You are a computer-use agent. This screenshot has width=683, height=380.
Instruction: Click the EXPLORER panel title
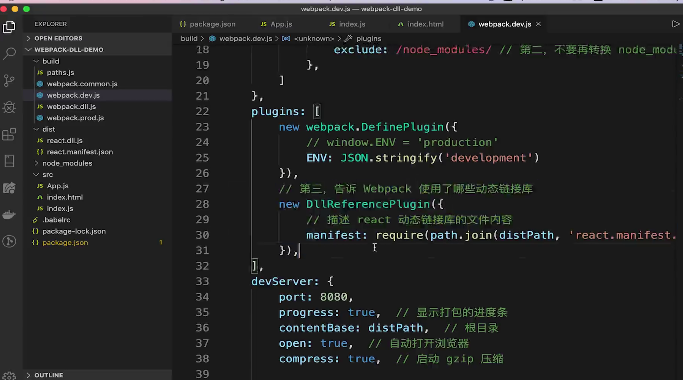51,24
